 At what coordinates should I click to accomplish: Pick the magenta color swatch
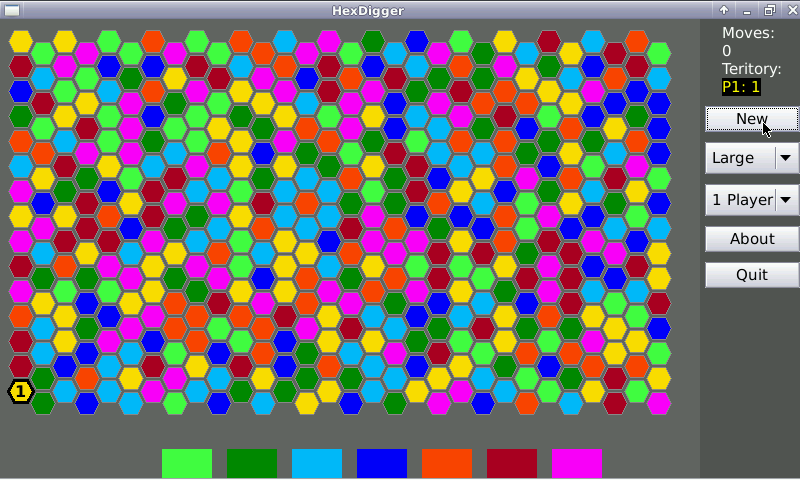pos(577,464)
